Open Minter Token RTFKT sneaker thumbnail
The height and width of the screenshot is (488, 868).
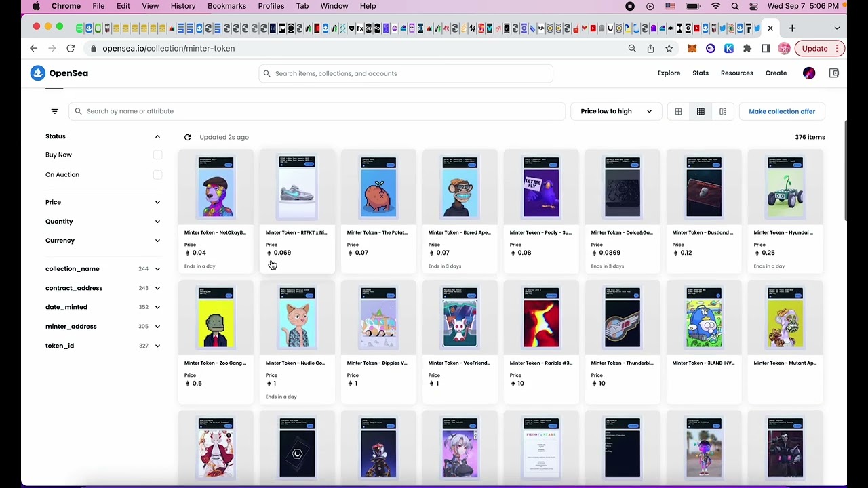(x=297, y=187)
